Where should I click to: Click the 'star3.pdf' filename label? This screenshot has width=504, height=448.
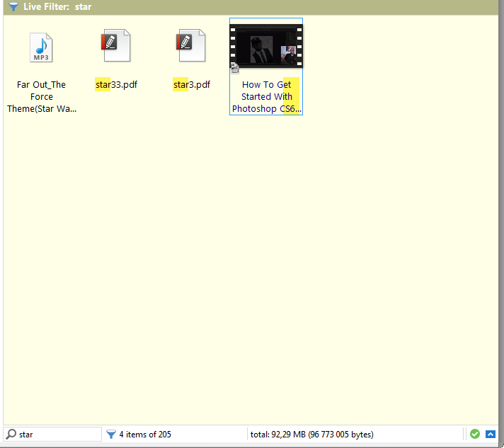tap(191, 85)
